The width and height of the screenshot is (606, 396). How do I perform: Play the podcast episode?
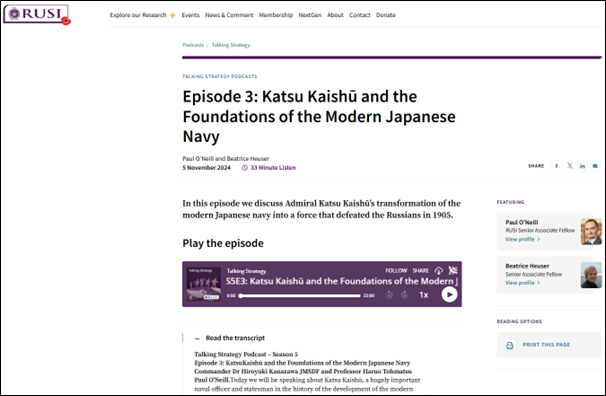pyautogui.click(x=449, y=295)
